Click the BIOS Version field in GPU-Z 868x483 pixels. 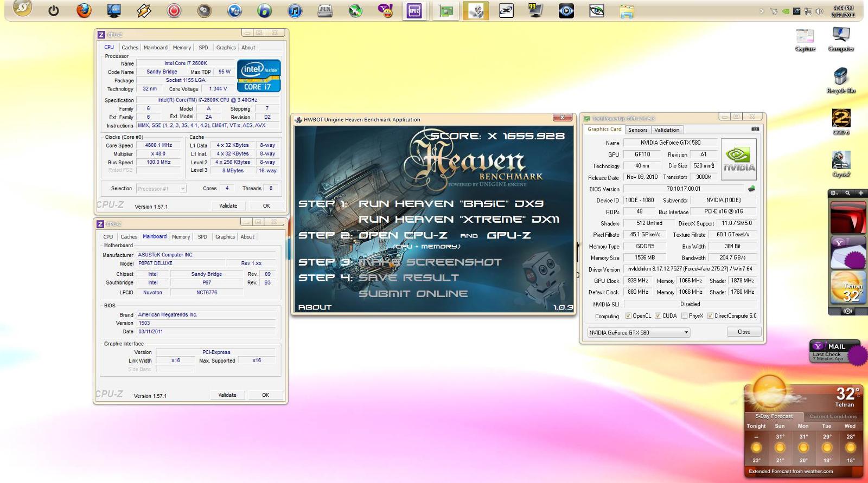[x=684, y=189]
